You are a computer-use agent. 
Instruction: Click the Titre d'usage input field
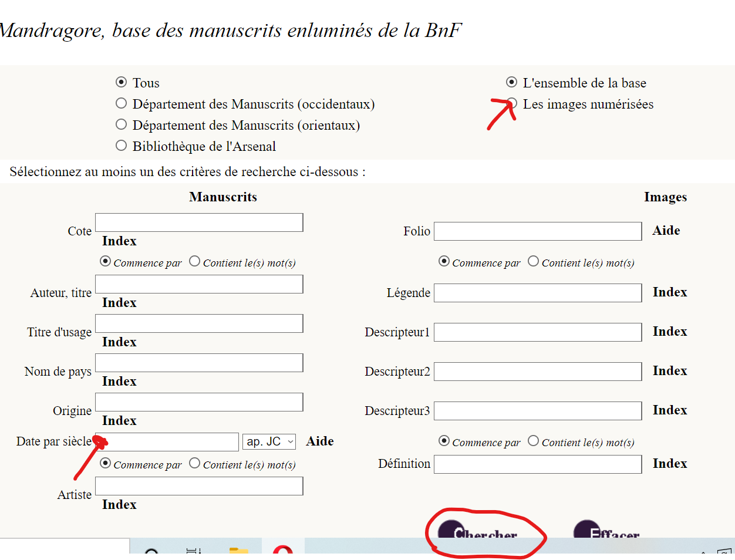199,323
